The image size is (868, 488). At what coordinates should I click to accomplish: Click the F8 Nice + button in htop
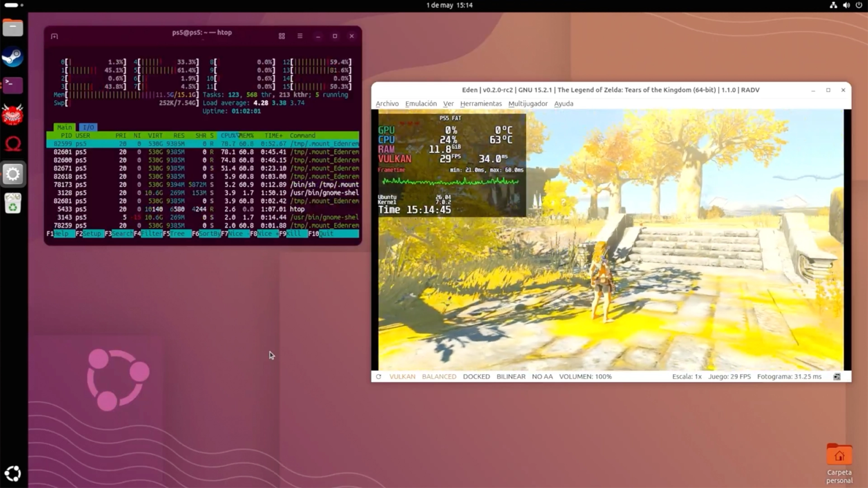click(x=264, y=234)
